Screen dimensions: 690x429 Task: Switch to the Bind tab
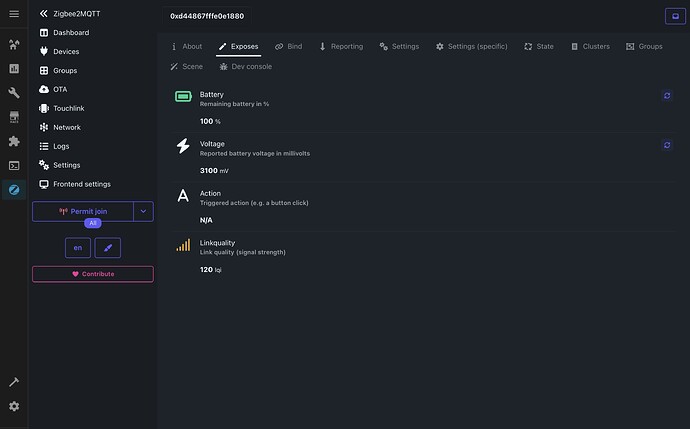[x=289, y=46]
